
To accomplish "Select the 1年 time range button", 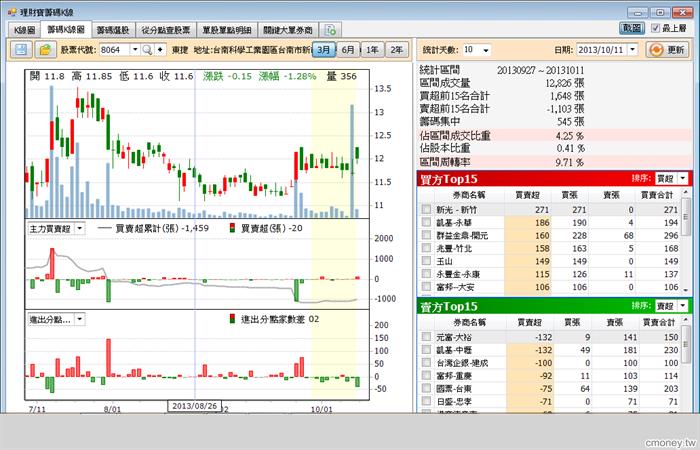I will click(x=372, y=50).
